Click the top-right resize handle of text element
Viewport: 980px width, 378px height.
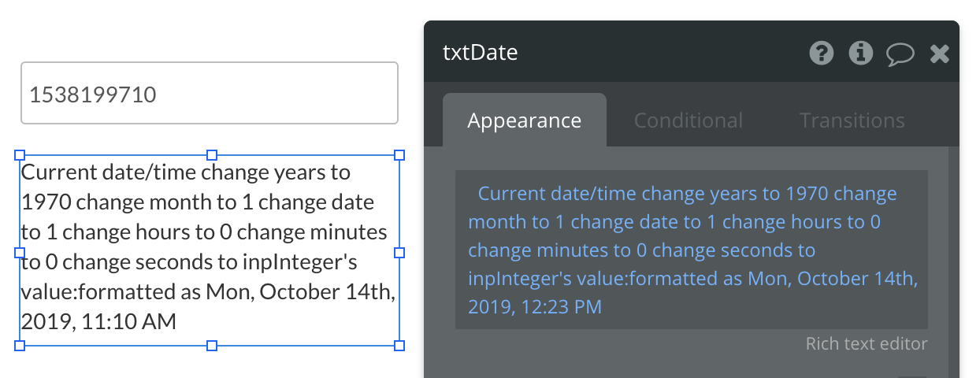[x=399, y=155]
